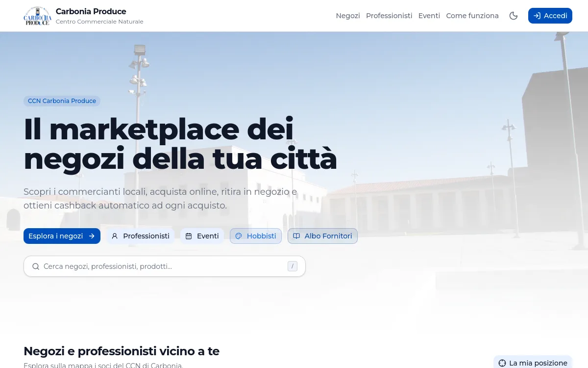Select the Hobbisti button
This screenshot has height=368, width=588.
[x=256, y=236]
